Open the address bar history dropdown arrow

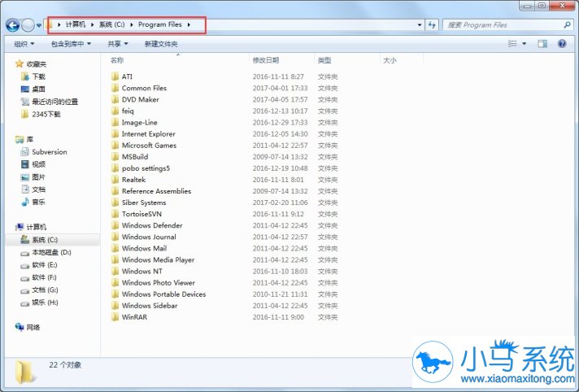point(420,25)
